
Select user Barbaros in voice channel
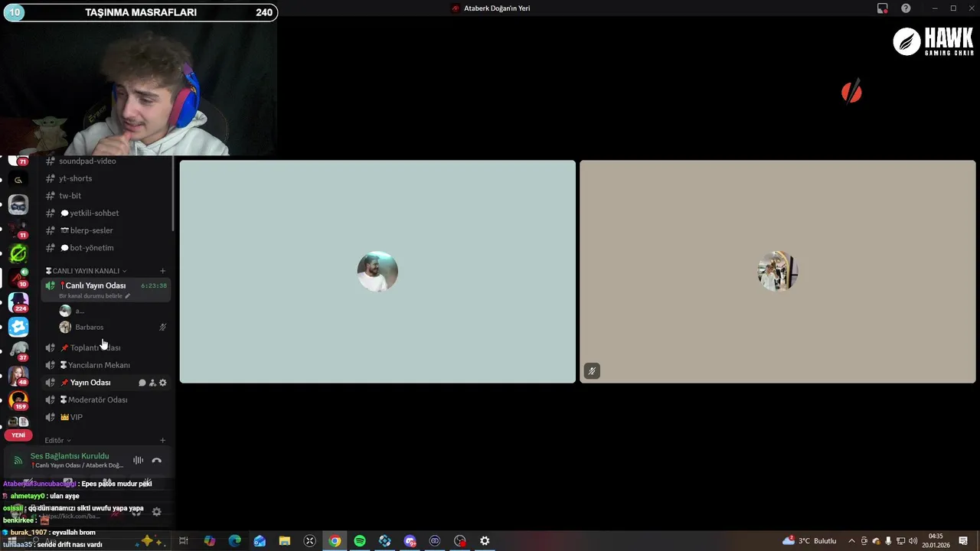pos(90,328)
